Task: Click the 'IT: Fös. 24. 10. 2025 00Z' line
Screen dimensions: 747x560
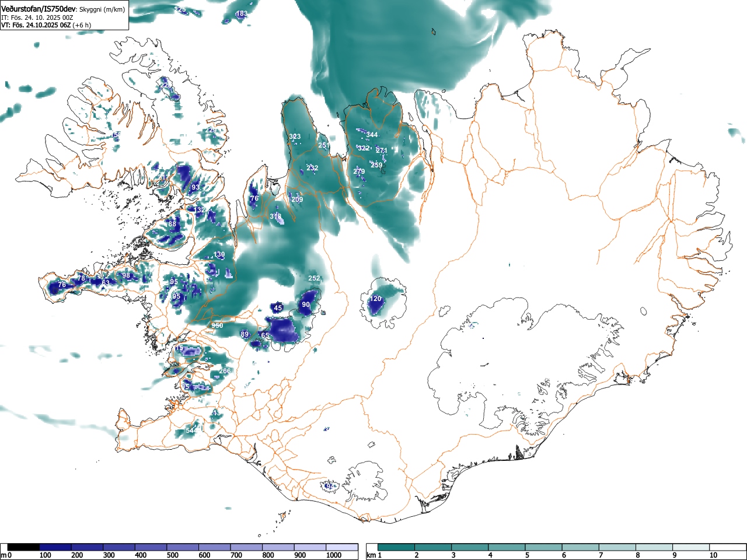Action: click(37, 17)
